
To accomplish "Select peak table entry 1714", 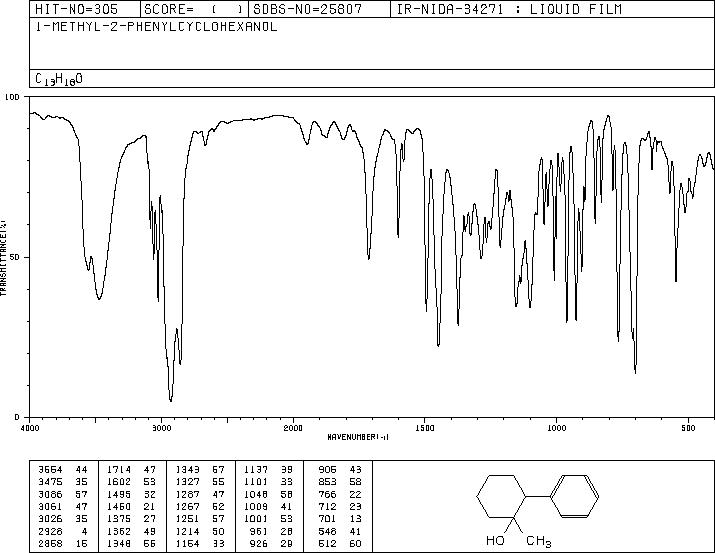I will [131, 470].
